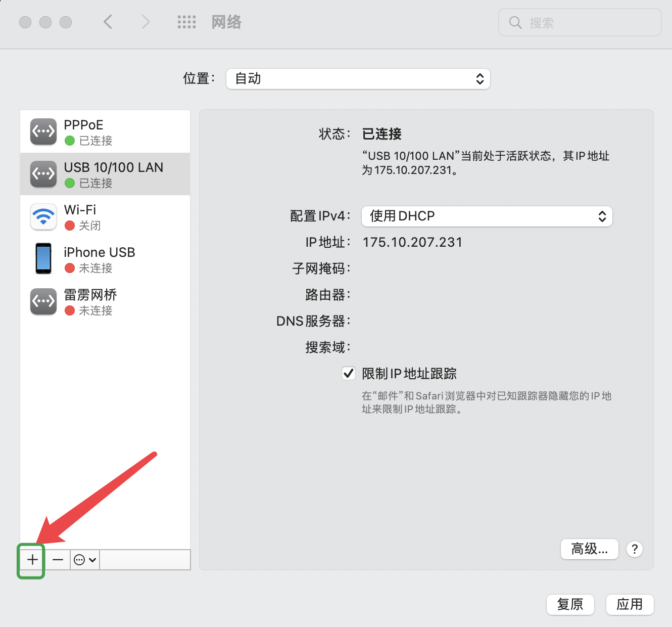Select the Wi-Fi service icon
This screenshot has width=672, height=627.
(x=43, y=216)
